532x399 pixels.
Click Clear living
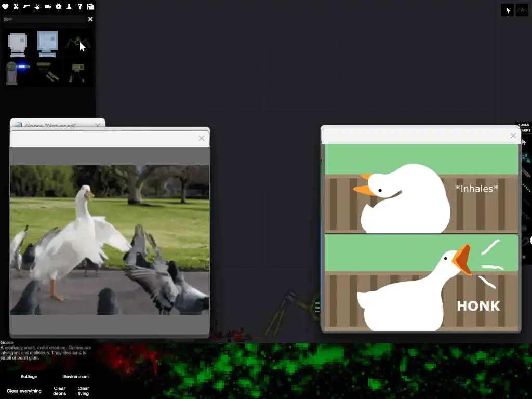tap(83, 391)
